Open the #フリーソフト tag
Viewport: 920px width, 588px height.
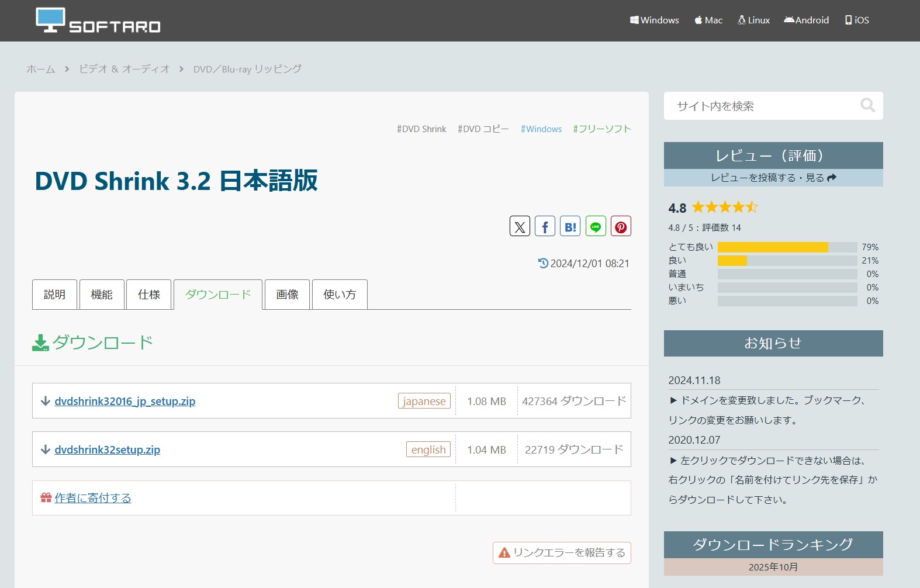pyautogui.click(x=602, y=129)
